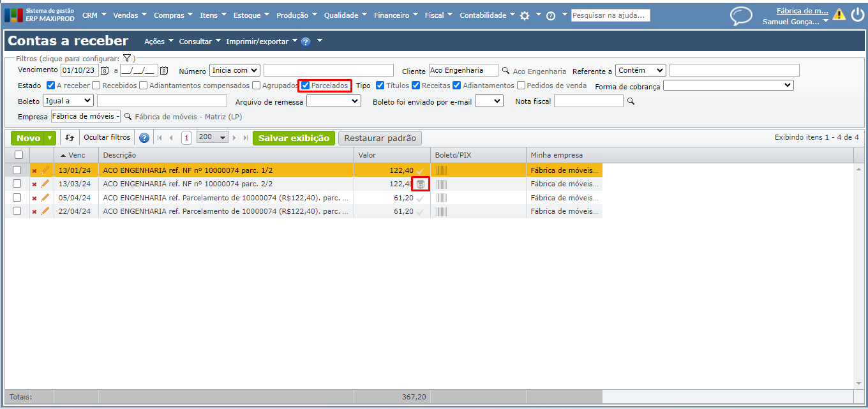
Task: Open the chat bubble icon
Action: point(741,16)
